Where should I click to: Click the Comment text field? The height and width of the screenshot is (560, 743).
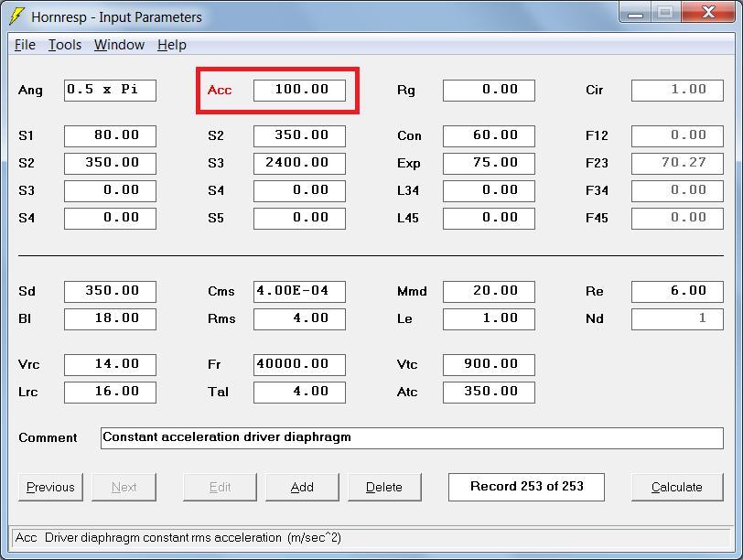pos(412,438)
